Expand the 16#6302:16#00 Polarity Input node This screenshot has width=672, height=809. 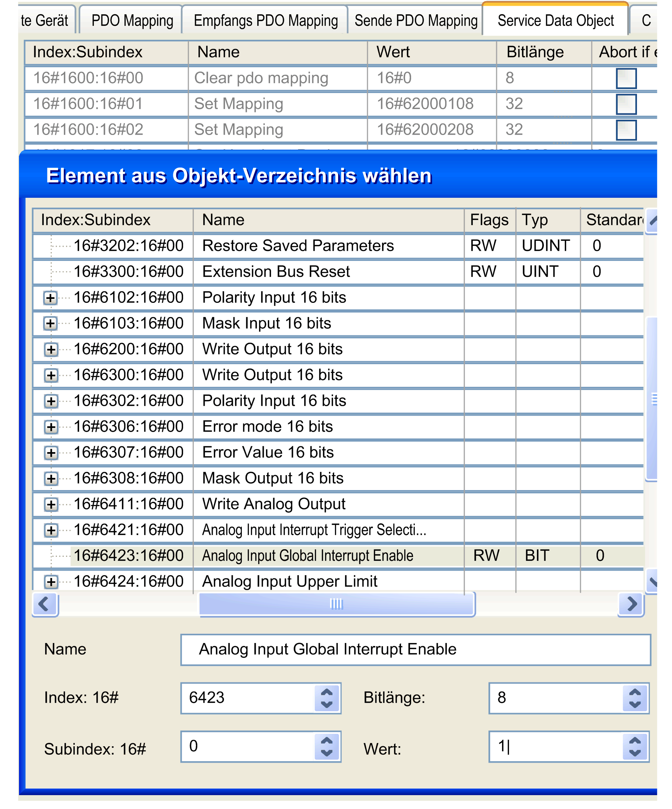click(50, 401)
